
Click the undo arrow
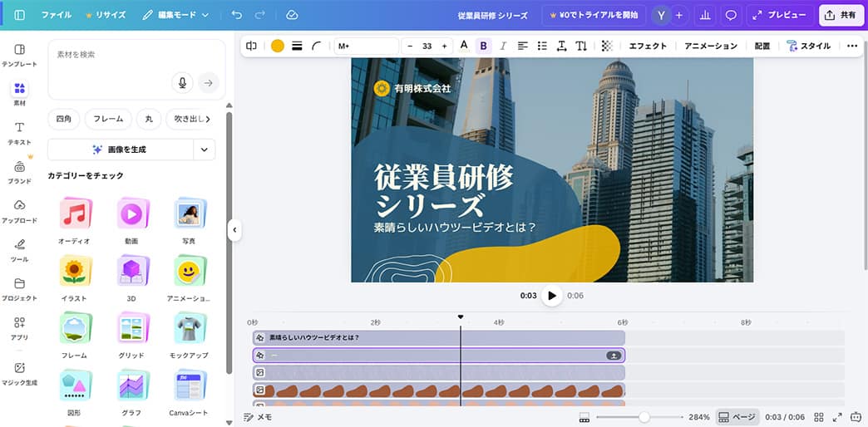click(237, 15)
